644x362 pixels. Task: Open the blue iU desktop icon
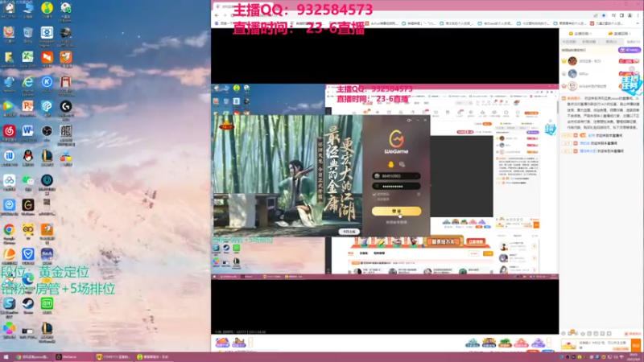(x=9, y=155)
